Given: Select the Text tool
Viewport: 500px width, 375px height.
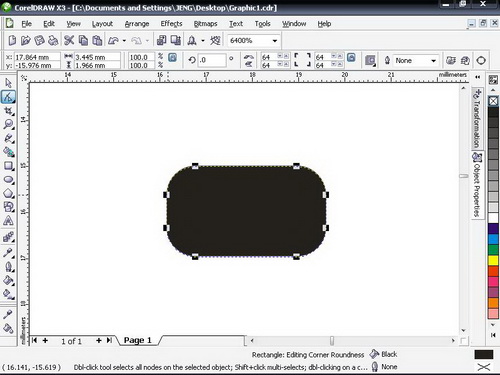Looking at the screenshot, I should coord(8,221).
